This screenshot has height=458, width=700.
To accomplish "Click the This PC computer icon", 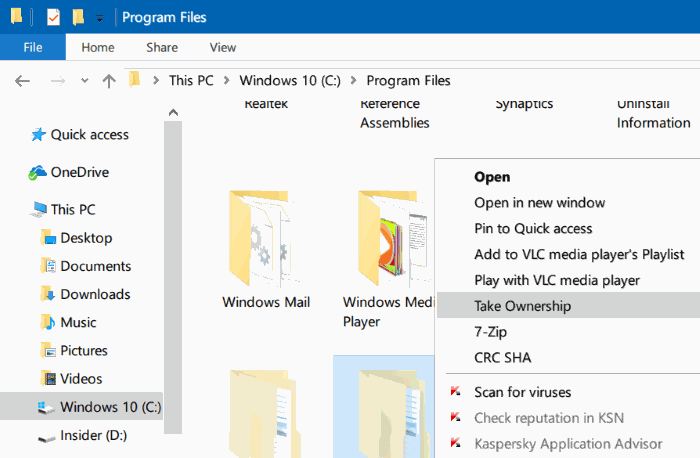I will pos(38,209).
